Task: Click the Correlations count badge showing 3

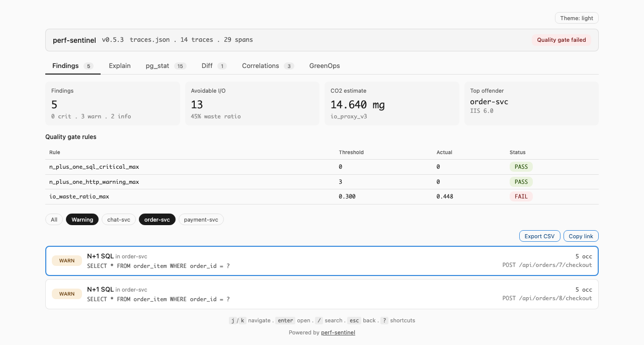Action: point(289,65)
